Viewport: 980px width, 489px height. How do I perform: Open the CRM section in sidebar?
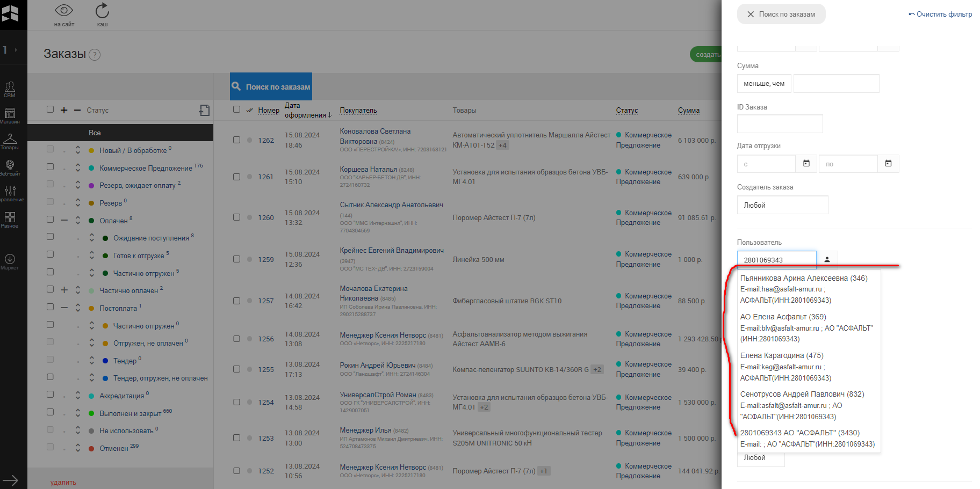pyautogui.click(x=10, y=89)
